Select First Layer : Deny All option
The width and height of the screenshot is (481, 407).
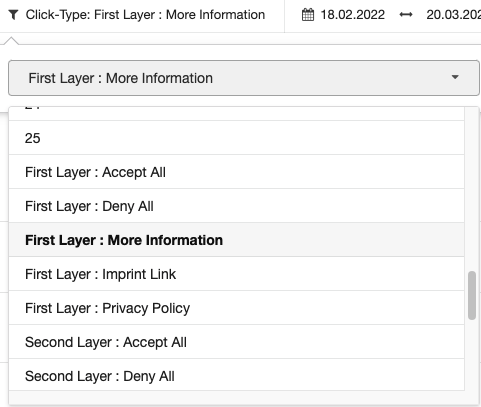(x=236, y=206)
